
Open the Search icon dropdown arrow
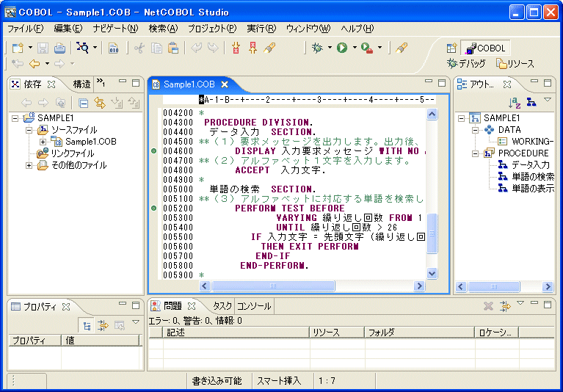(x=95, y=48)
